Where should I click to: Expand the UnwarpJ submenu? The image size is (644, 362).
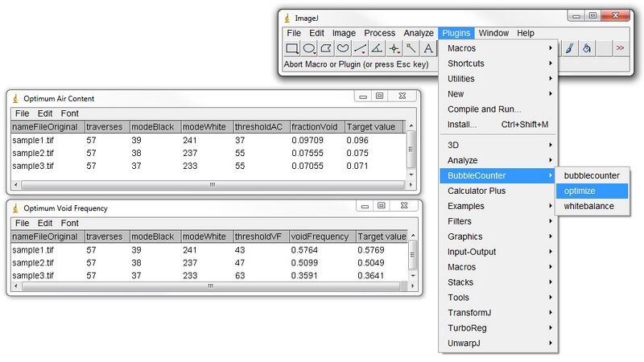pos(497,343)
